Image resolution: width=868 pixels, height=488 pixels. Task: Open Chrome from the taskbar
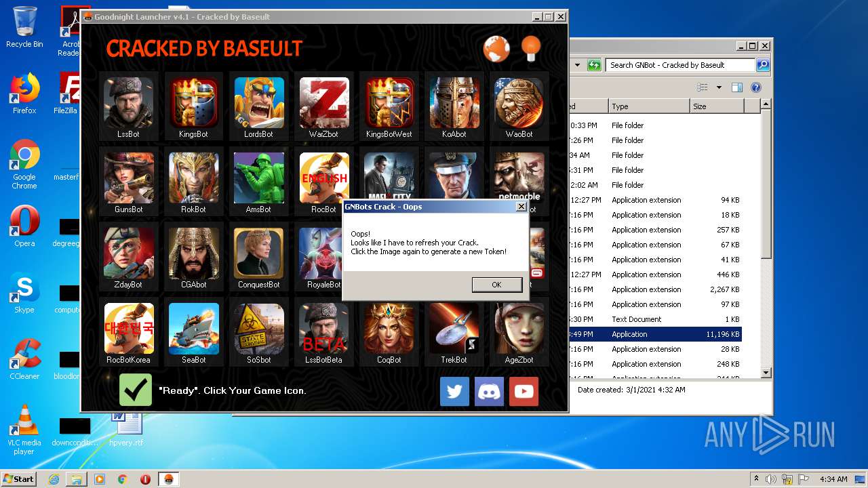pos(122,479)
